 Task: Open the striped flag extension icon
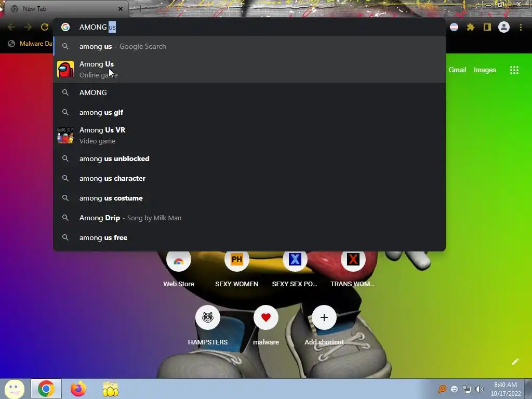pos(454,27)
